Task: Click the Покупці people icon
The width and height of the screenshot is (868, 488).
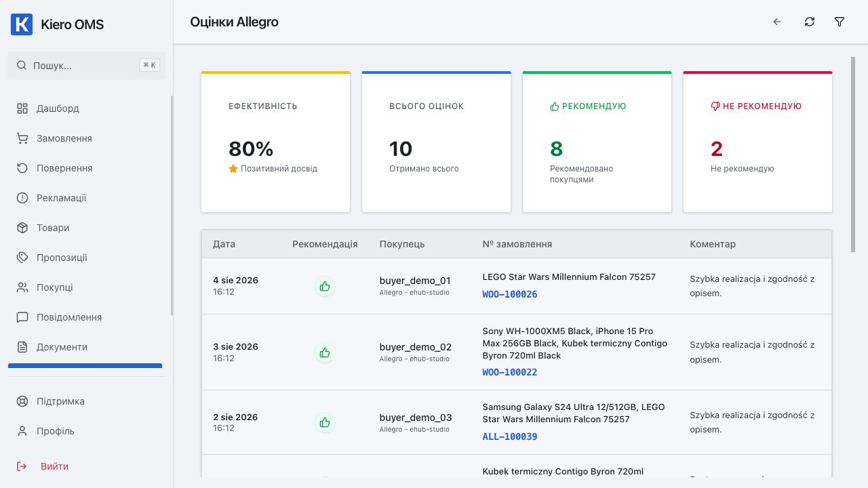Action: point(22,287)
